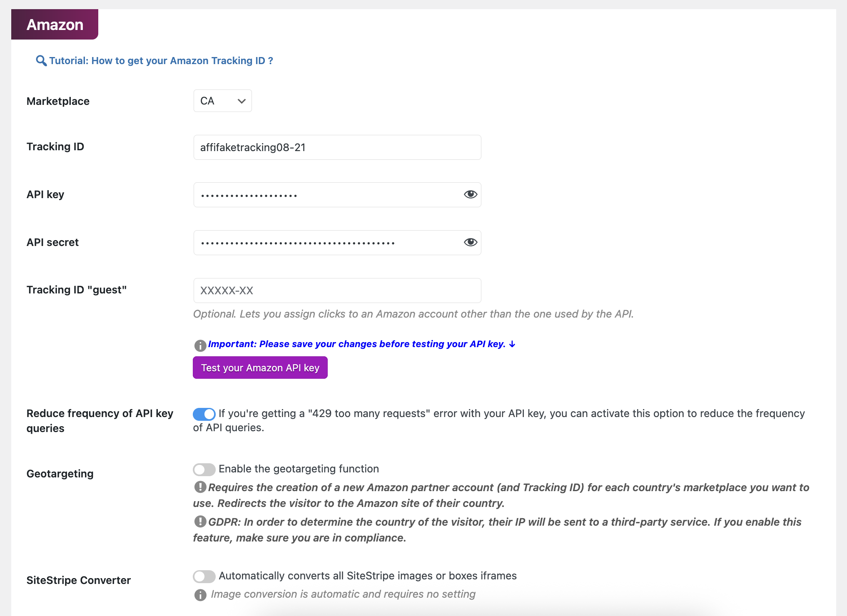Click the "SiteStripe Converter" setting label
The width and height of the screenshot is (847, 616).
tap(79, 580)
